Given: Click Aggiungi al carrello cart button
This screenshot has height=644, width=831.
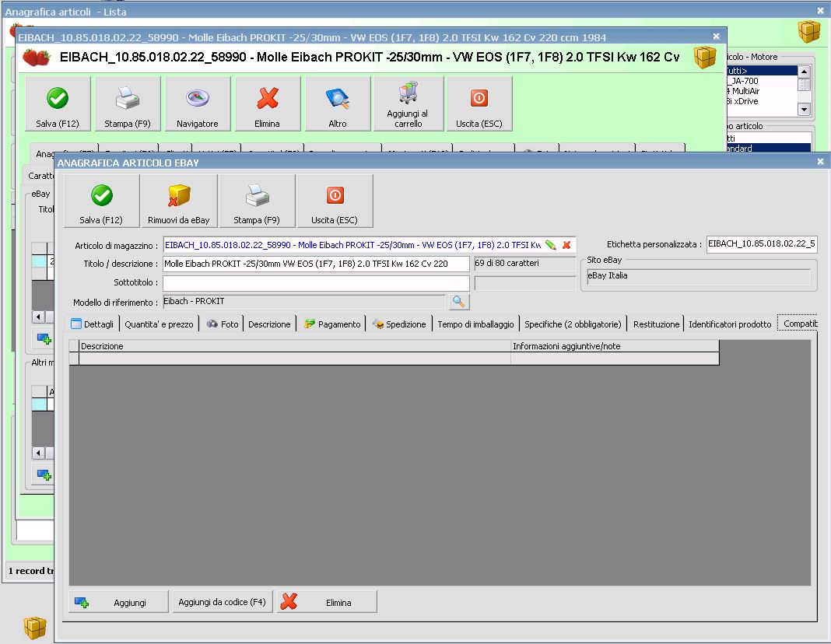Looking at the screenshot, I should point(408,103).
